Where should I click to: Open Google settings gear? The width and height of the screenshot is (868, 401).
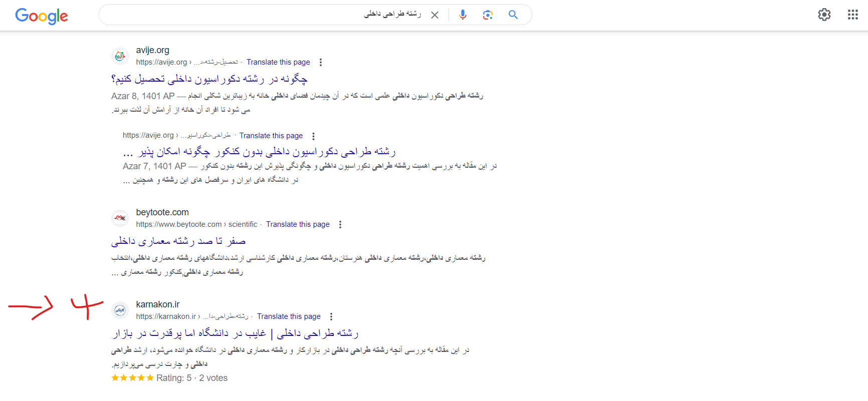pyautogui.click(x=824, y=15)
